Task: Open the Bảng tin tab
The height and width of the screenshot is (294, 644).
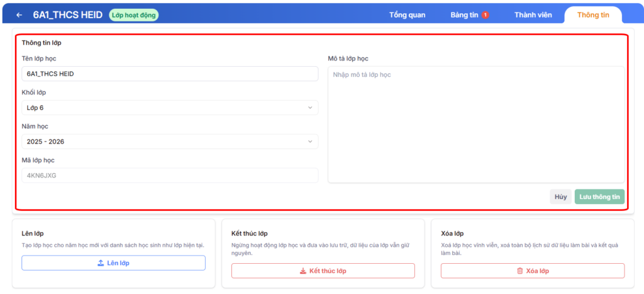Action: tap(465, 15)
